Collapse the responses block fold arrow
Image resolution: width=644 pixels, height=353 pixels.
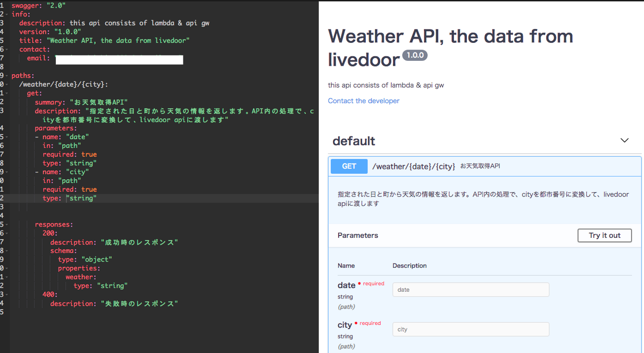(7, 224)
